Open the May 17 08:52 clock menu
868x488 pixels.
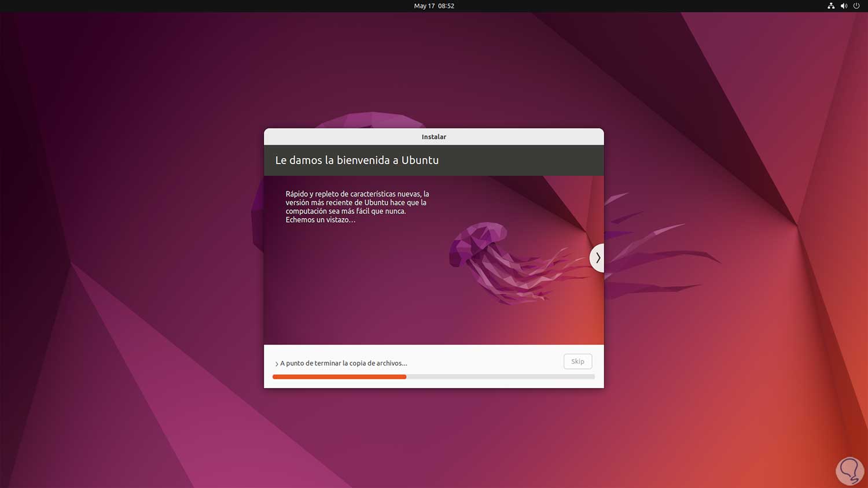434,6
